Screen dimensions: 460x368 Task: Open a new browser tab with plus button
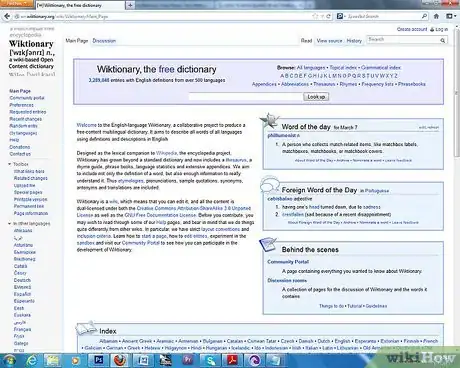click(130, 5)
